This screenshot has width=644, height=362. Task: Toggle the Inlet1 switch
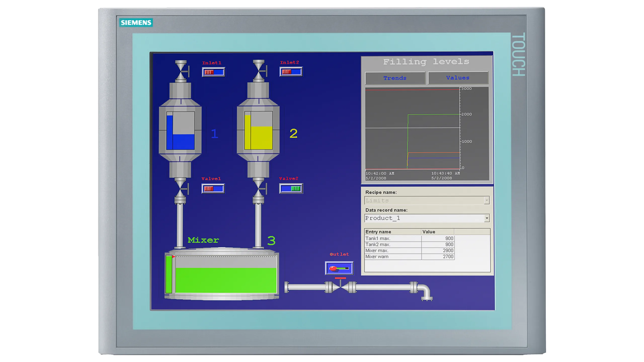coord(213,72)
